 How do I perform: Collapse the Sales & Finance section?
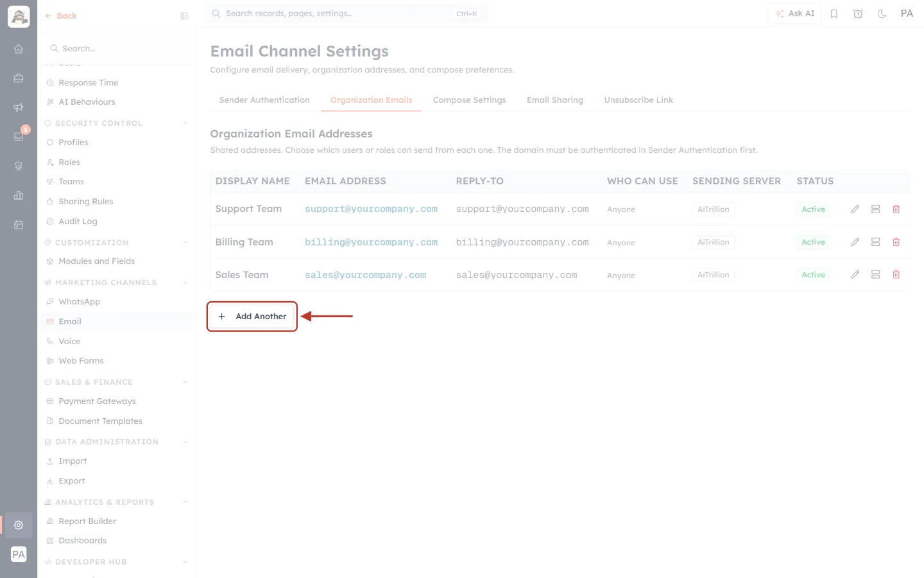185,382
